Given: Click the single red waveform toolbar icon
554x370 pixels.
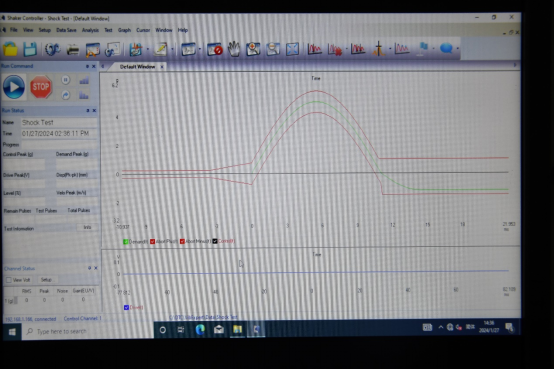Looking at the screenshot, I should point(314,49).
